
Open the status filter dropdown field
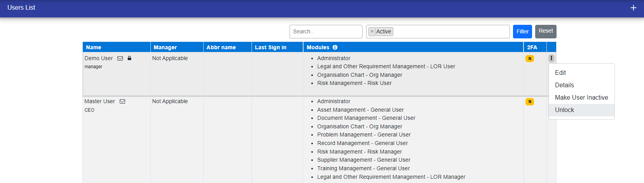tap(451, 31)
